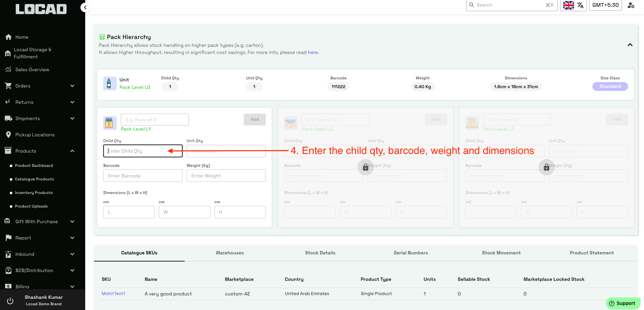
Task: Click the Standard size class badge
Action: pos(610,86)
